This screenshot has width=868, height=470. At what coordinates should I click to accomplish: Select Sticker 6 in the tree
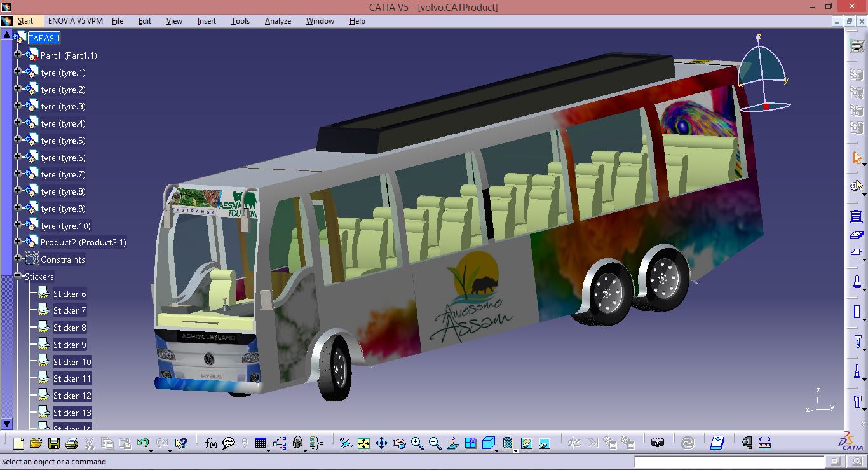point(69,294)
